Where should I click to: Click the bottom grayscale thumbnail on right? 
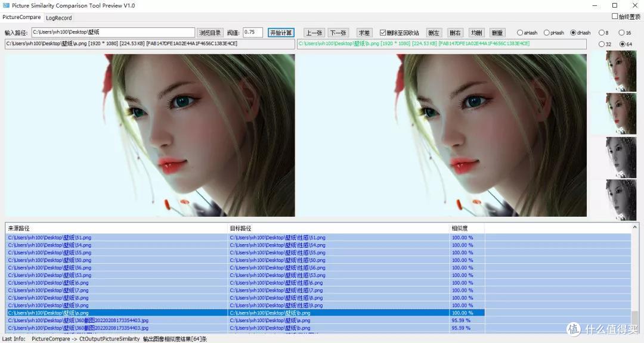click(x=614, y=200)
